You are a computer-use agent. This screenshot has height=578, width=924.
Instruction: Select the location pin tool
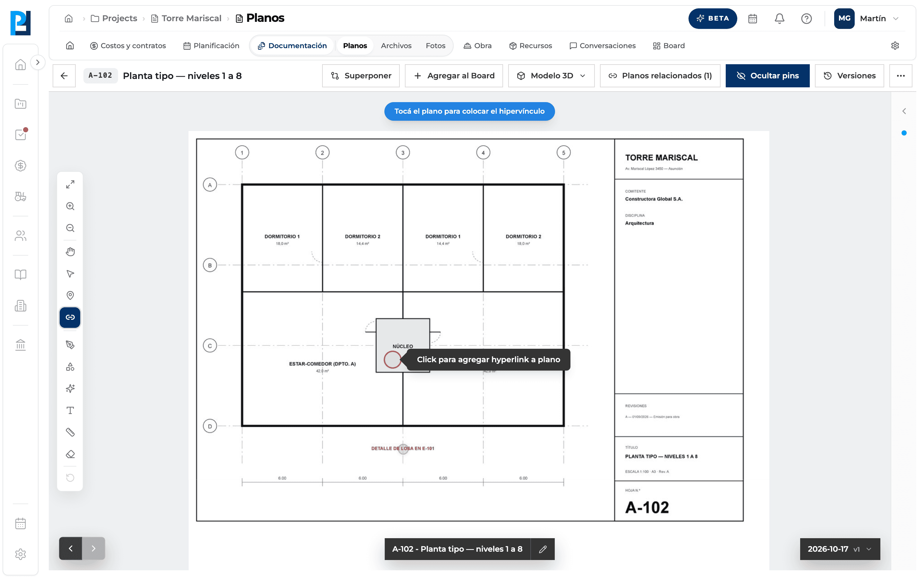pos(70,295)
